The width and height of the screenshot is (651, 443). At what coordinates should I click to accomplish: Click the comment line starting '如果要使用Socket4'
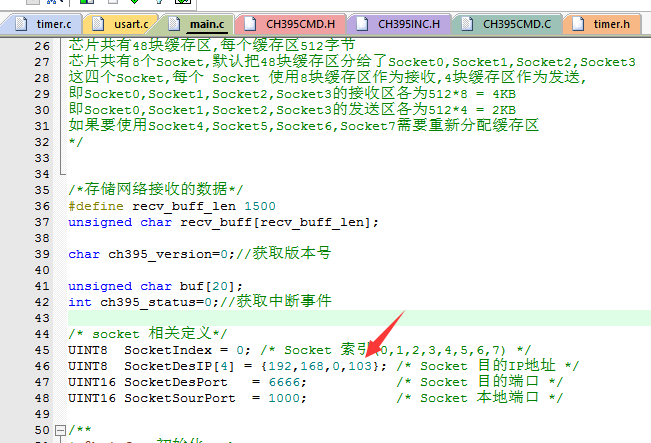303,125
